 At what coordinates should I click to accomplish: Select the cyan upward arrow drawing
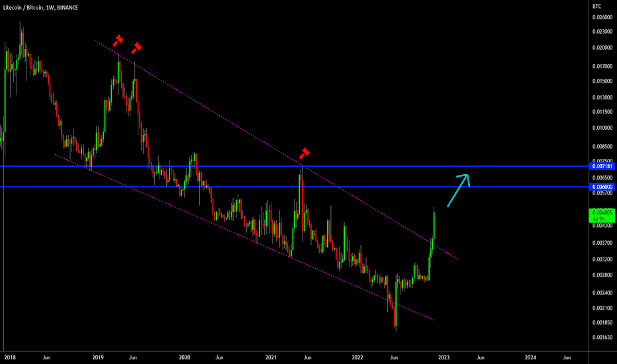[x=459, y=190]
